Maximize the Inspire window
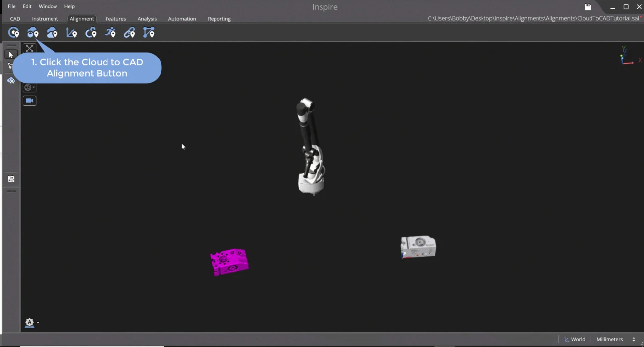Screen dimensions: 644x347 pos(626,7)
